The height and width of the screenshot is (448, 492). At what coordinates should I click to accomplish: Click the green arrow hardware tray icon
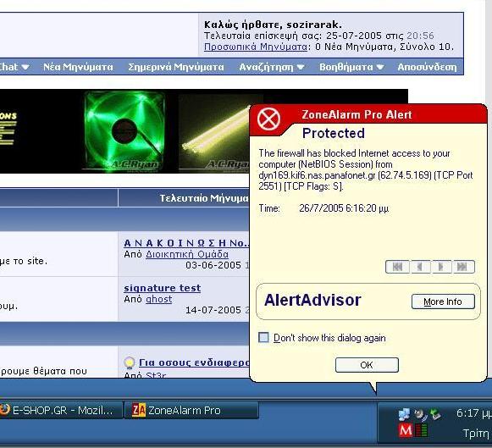(x=435, y=414)
